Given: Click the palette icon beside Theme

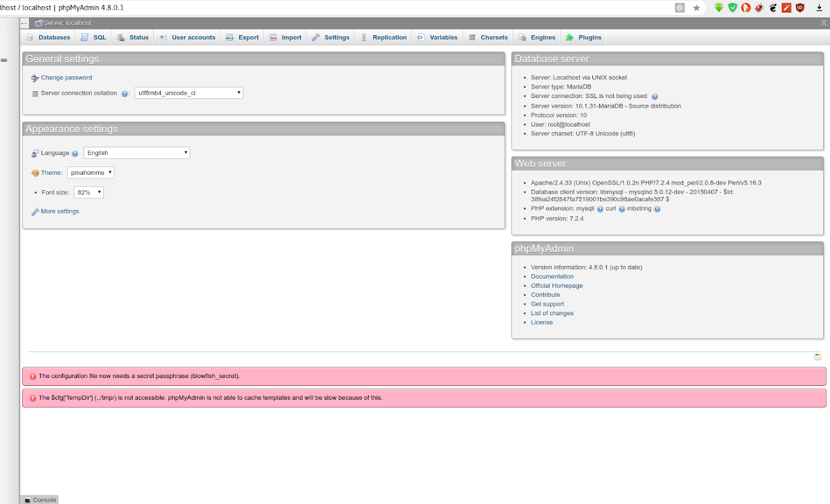Looking at the screenshot, I should 35,173.
